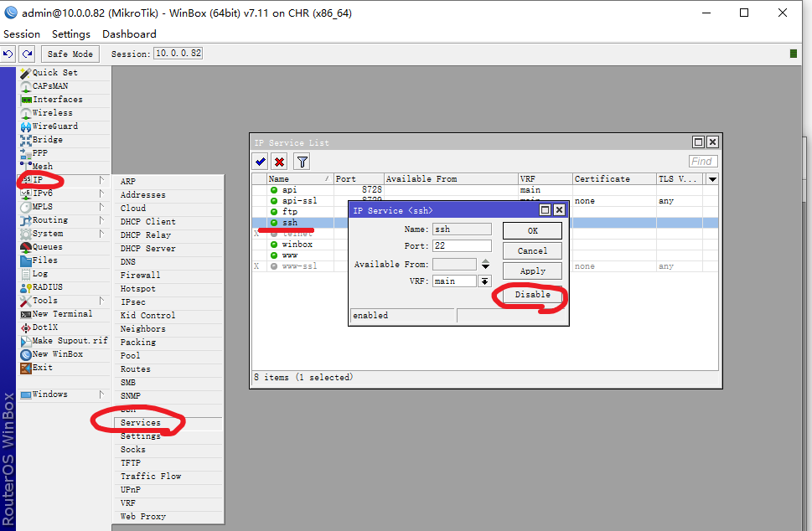Open Wireless in the sidebar
Screen dimensions: 812x531
pos(65,113)
